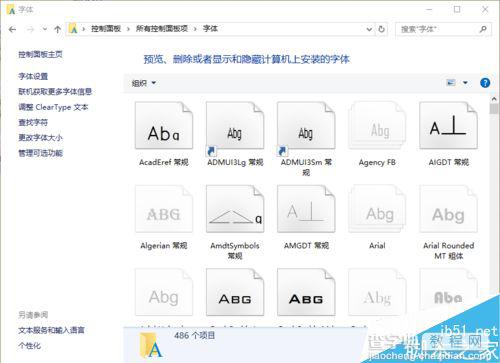Viewport: 500px width, 363px height.
Task: Open the recent locations dropdown arrow
Action: [x=45, y=29]
